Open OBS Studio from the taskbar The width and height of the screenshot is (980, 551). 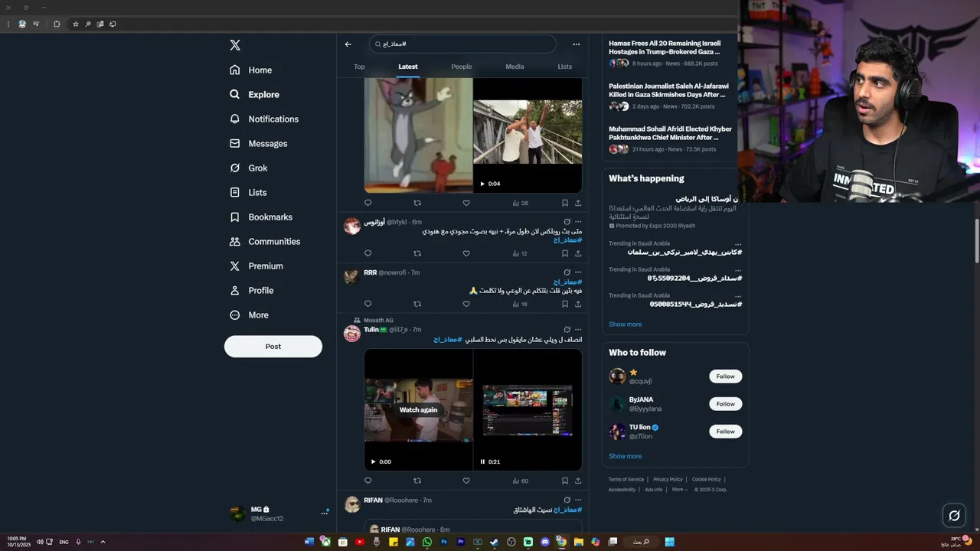pyautogui.click(x=511, y=542)
